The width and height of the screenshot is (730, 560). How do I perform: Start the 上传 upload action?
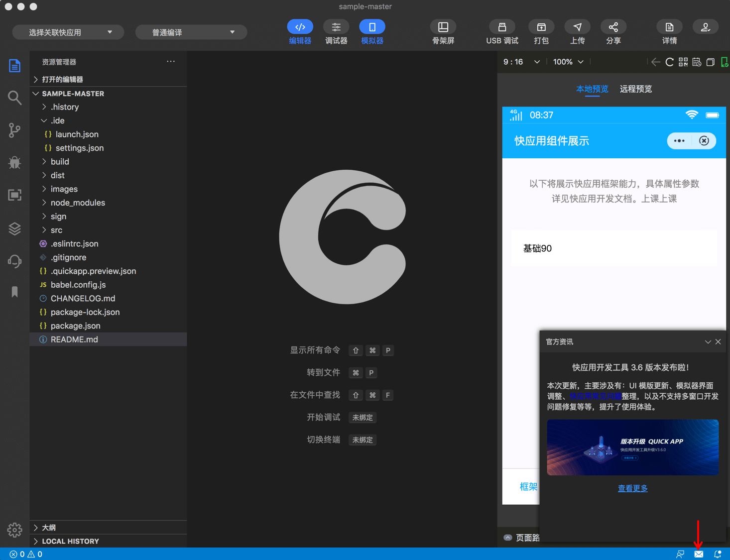(577, 31)
